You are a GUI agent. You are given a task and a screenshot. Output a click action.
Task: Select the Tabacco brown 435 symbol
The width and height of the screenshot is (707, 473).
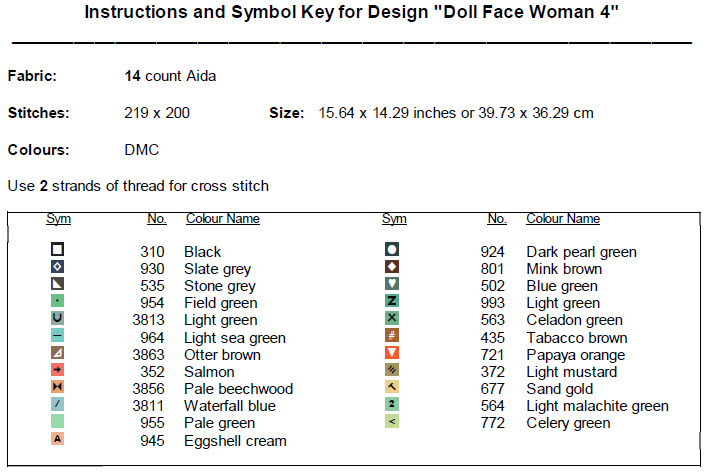click(392, 336)
